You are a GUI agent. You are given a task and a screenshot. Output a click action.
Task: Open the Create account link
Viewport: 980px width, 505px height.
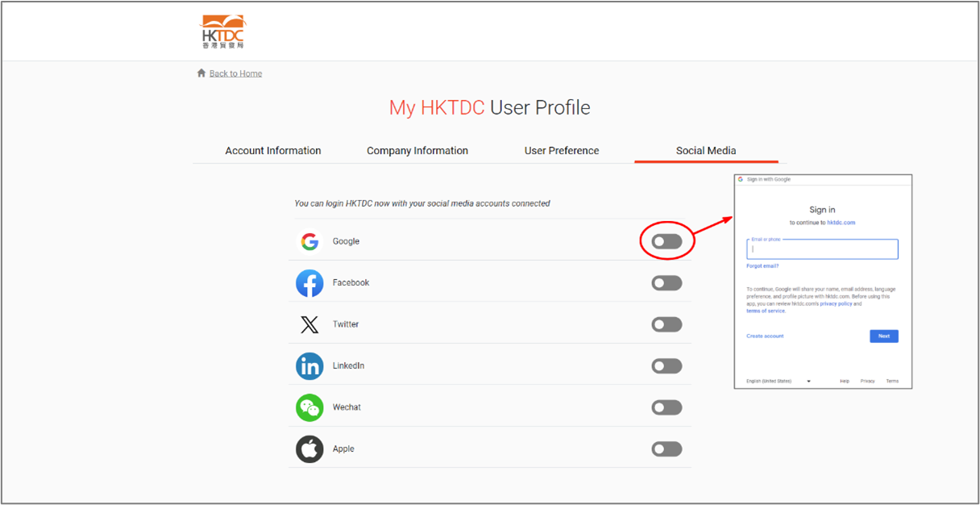[x=765, y=336]
